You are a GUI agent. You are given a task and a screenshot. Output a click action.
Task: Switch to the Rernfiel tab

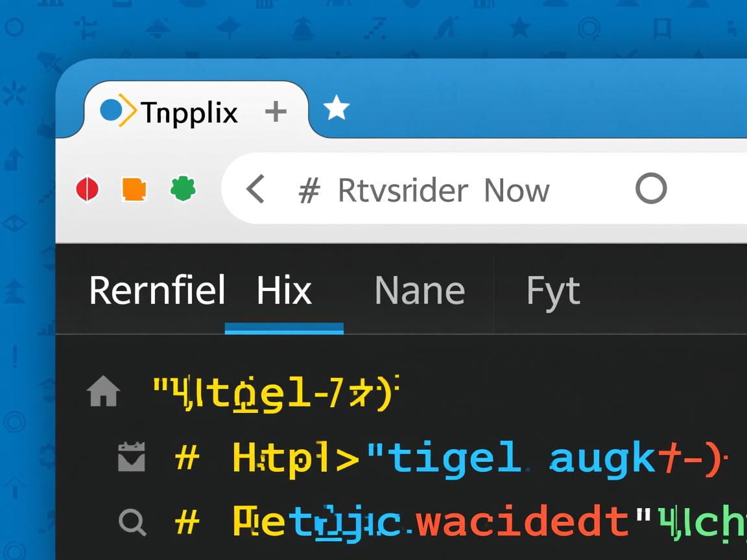(157, 290)
